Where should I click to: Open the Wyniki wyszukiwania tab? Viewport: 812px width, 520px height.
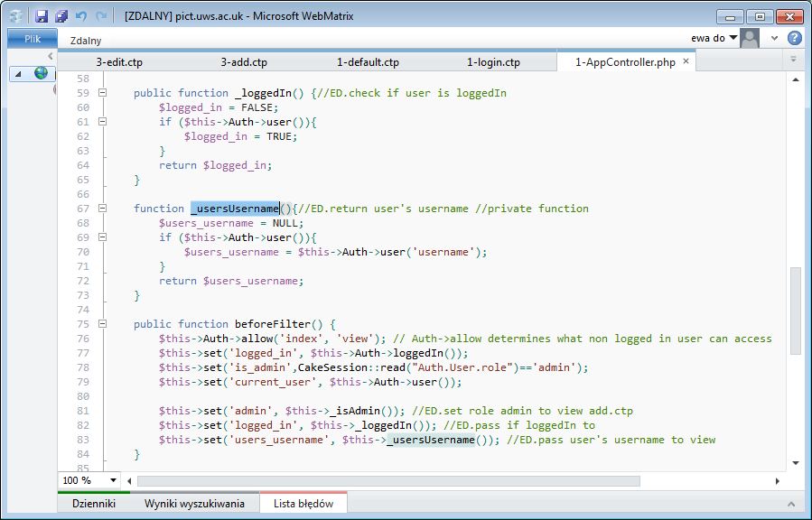194,504
